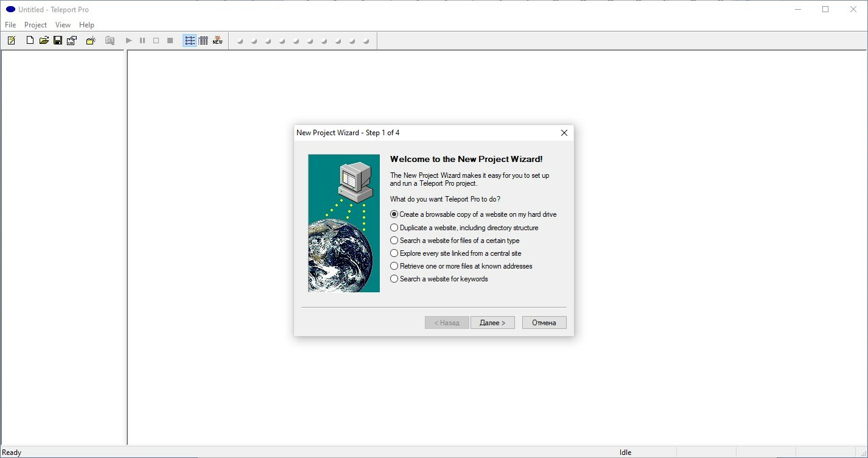Click the disabled < Назад back button

(447, 322)
